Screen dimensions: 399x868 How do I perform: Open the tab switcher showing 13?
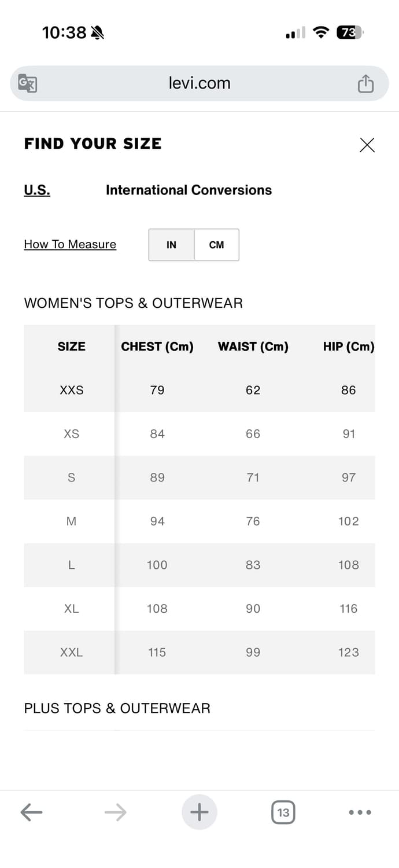tap(283, 812)
